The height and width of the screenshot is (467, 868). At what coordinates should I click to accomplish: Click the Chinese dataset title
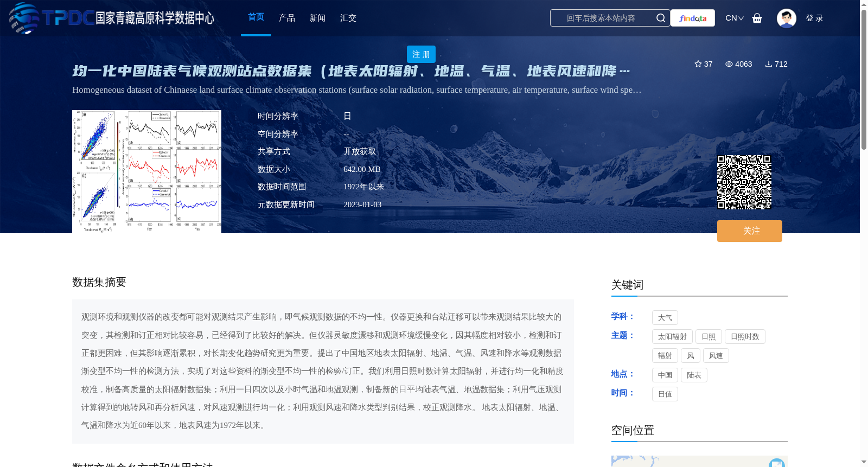352,71
